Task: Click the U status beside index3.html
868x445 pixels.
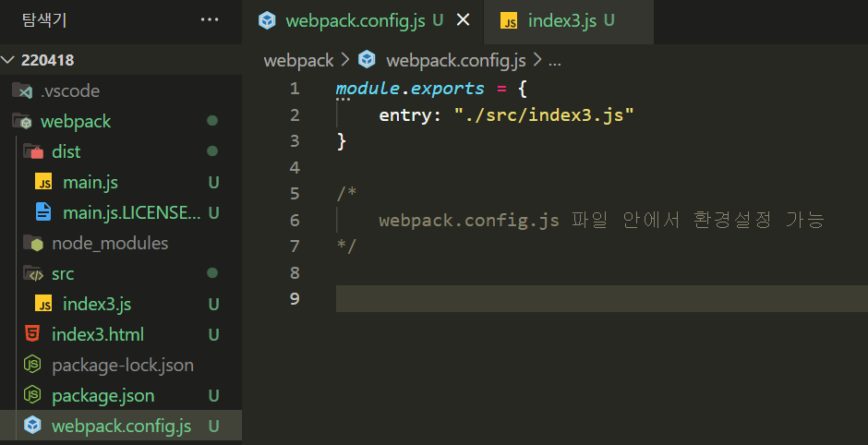Action: (213, 334)
